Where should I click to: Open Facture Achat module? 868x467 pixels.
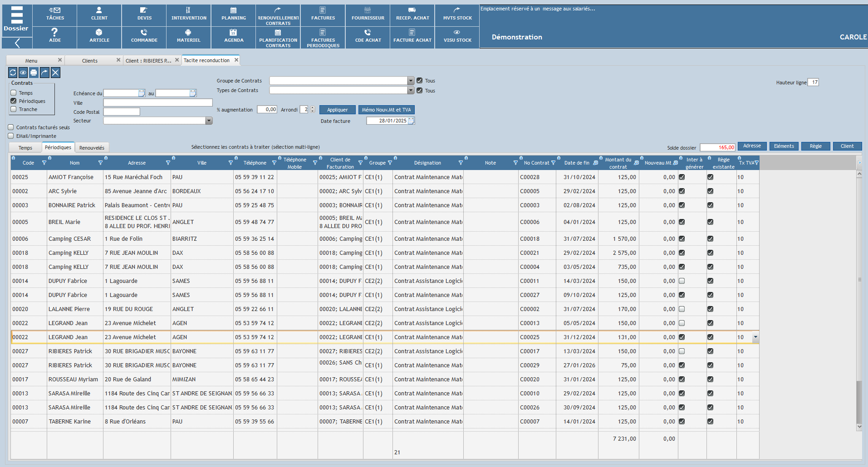[x=412, y=37]
